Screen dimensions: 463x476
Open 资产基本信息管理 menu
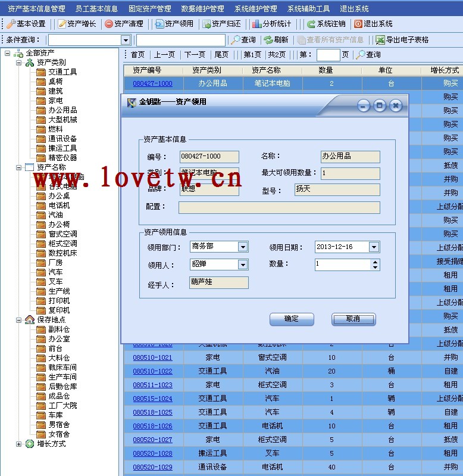[37, 9]
